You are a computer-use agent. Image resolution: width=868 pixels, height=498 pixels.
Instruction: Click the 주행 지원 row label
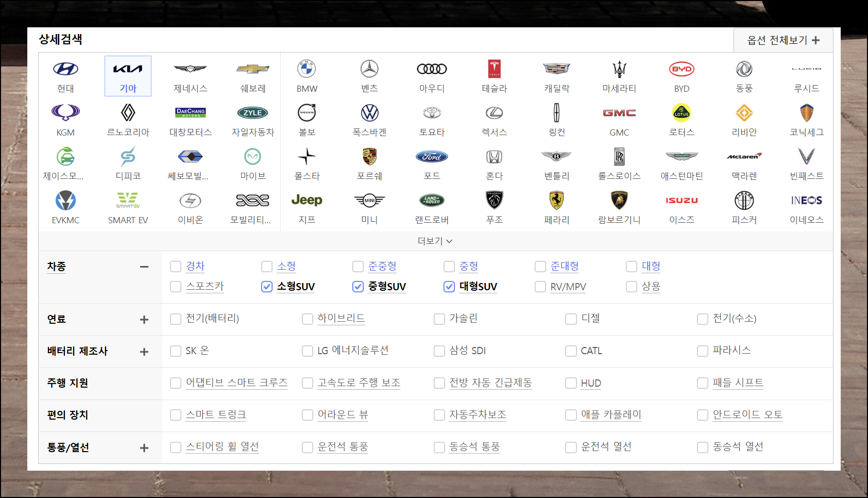click(x=67, y=383)
